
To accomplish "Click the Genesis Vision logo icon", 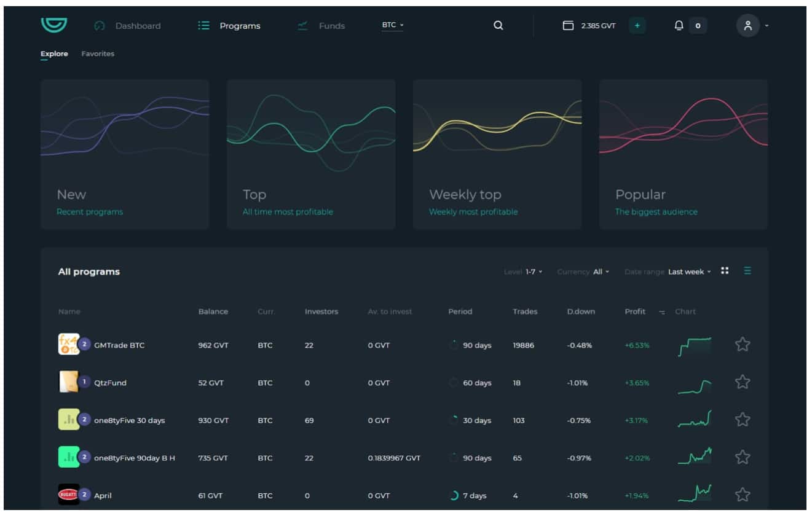I will tap(54, 25).
